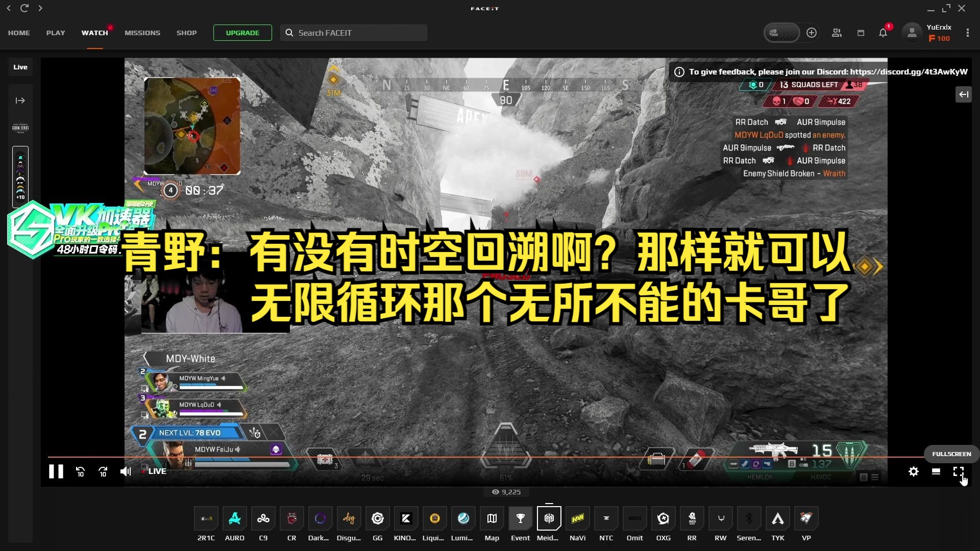Image resolution: width=980 pixels, height=551 pixels.
Task: Click the 9,225 viewer count
Action: point(506,492)
